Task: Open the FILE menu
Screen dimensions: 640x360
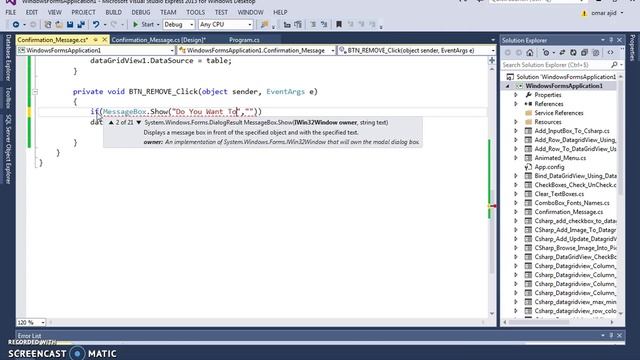Action: [11, 12]
